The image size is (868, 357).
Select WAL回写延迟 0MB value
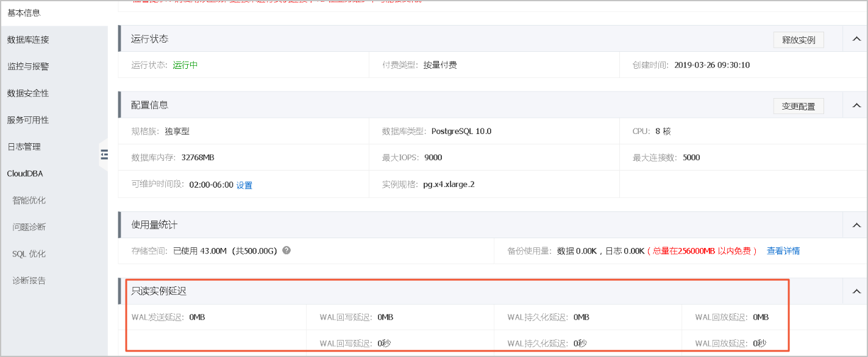(385, 317)
